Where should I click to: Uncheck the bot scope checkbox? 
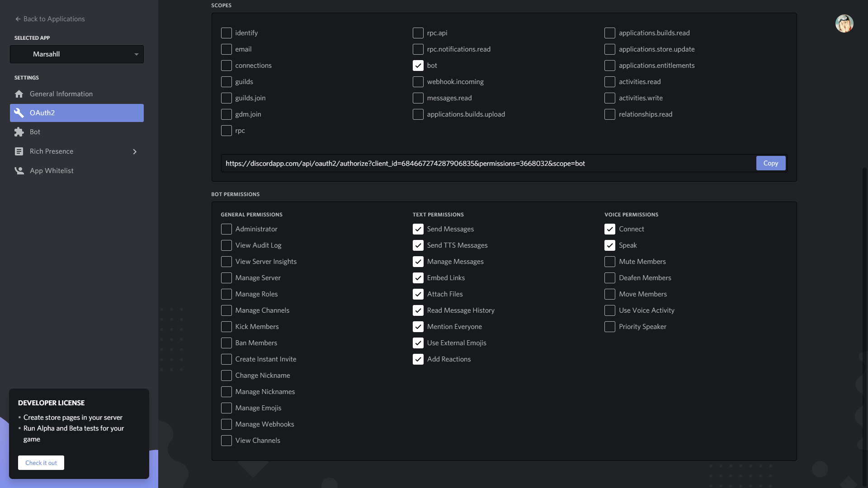418,66
